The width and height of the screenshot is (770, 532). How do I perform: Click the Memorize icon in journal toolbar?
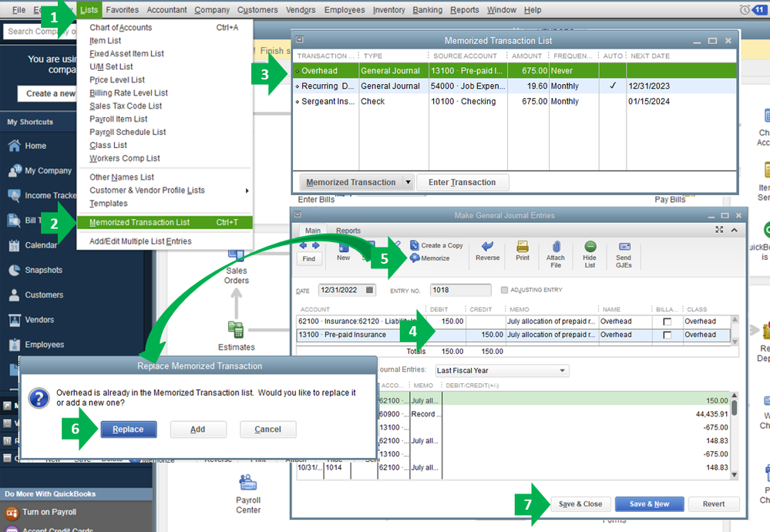(415, 258)
